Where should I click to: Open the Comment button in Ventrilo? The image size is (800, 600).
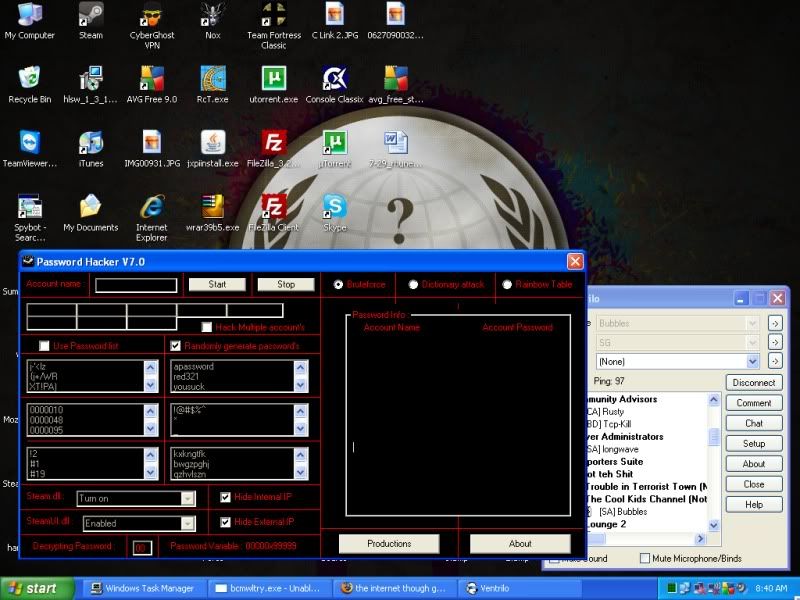[x=754, y=403]
